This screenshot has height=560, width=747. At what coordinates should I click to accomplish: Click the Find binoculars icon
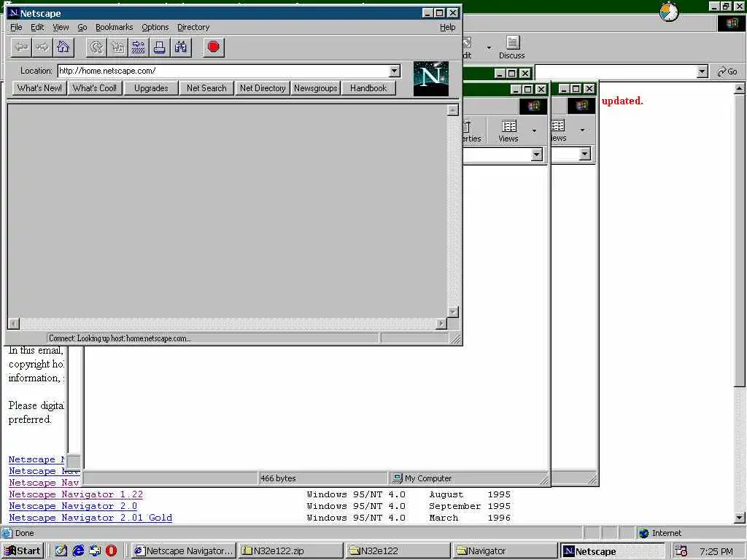[181, 47]
